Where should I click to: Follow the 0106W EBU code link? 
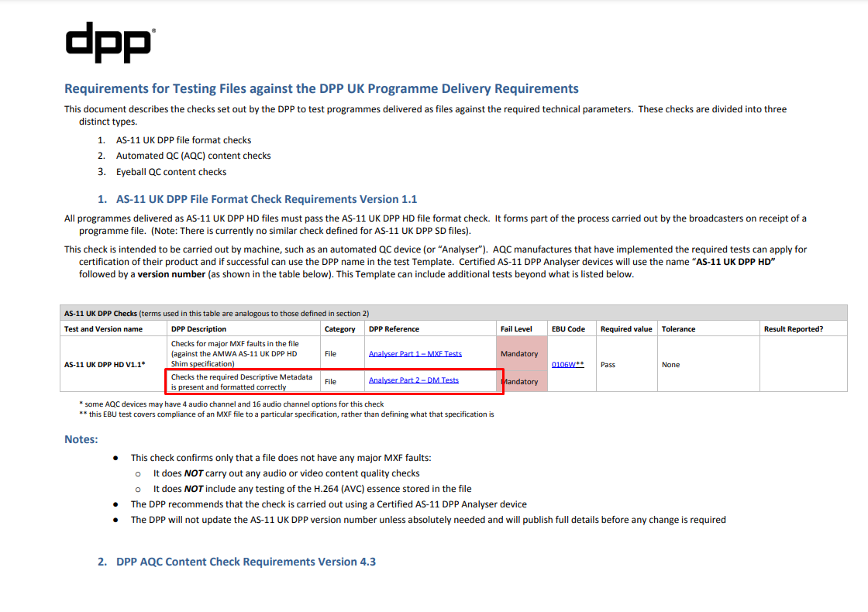[563, 365]
